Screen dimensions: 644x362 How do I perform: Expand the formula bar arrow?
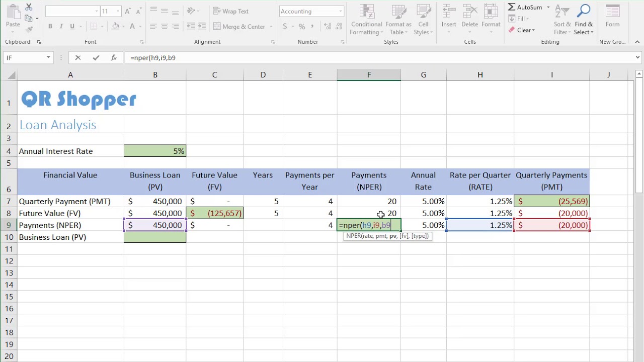pos(637,58)
